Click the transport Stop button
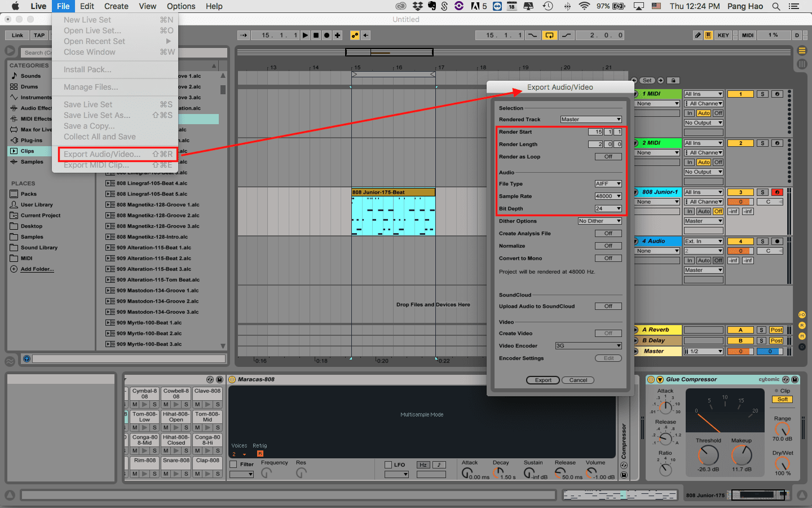812x508 pixels. [316, 35]
